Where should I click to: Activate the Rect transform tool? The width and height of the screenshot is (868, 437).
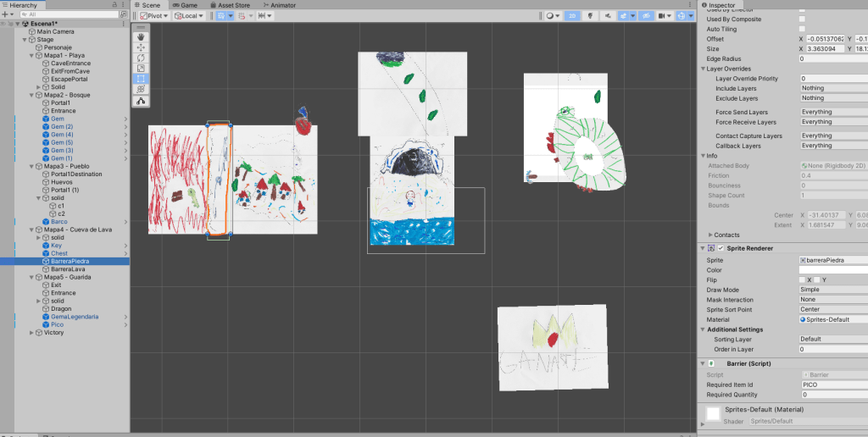[142, 79]
